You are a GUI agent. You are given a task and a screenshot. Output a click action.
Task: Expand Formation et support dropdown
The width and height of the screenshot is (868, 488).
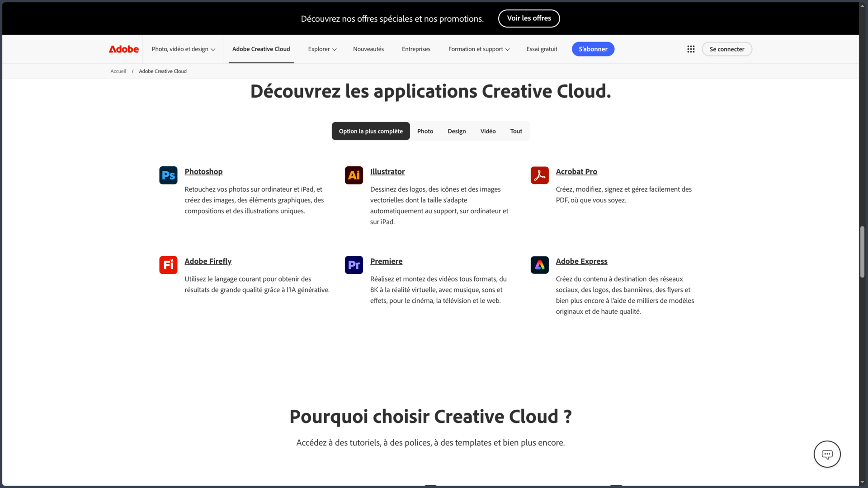pyautogui.click(x=479, y=49)
